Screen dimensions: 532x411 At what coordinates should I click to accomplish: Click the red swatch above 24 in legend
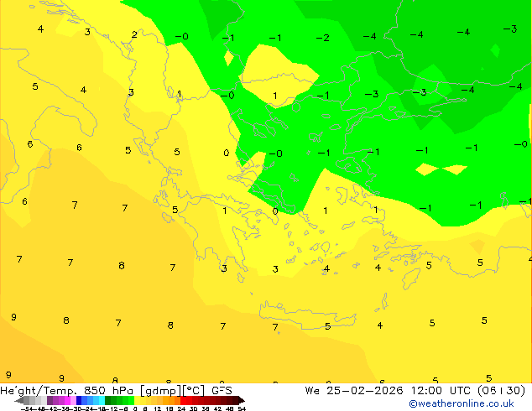[x=183, y=400]
